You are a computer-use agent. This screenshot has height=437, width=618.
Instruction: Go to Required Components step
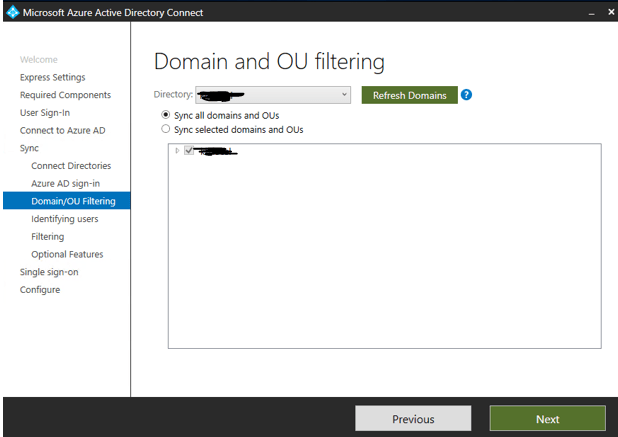point(65,95)
